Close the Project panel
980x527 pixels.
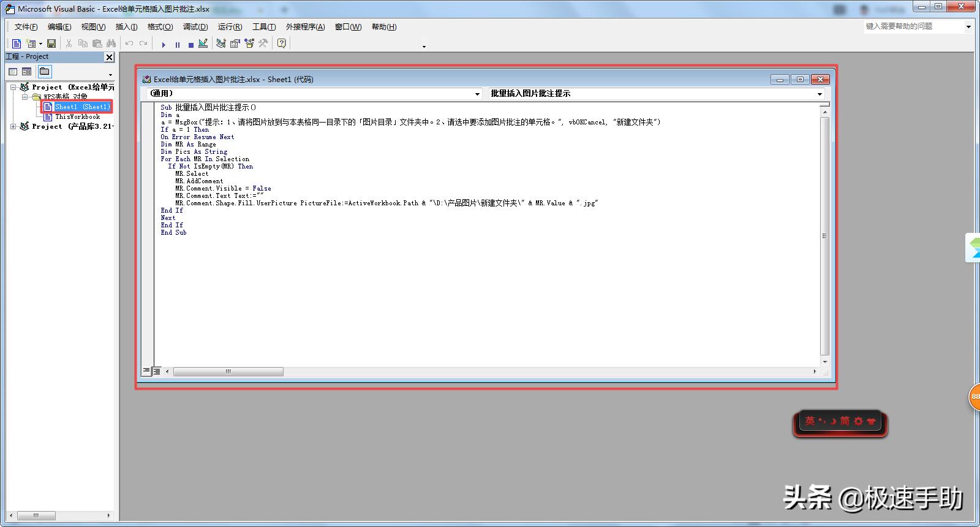(x=110, y=57)
